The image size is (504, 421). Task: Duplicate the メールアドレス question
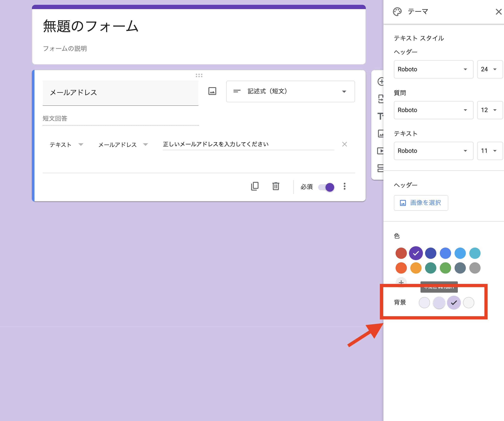pyautogui.click(x=255, y=186)
